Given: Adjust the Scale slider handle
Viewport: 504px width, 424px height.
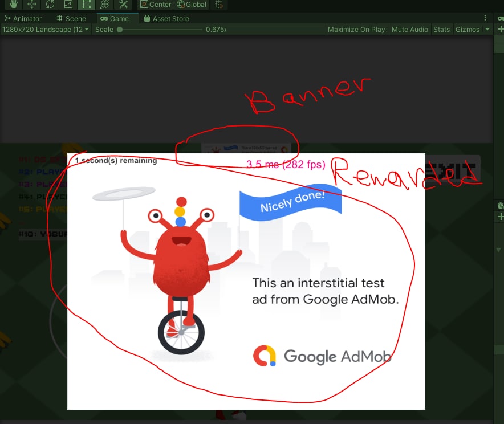Looking at the screenshot, I should [x=120, y=30].
